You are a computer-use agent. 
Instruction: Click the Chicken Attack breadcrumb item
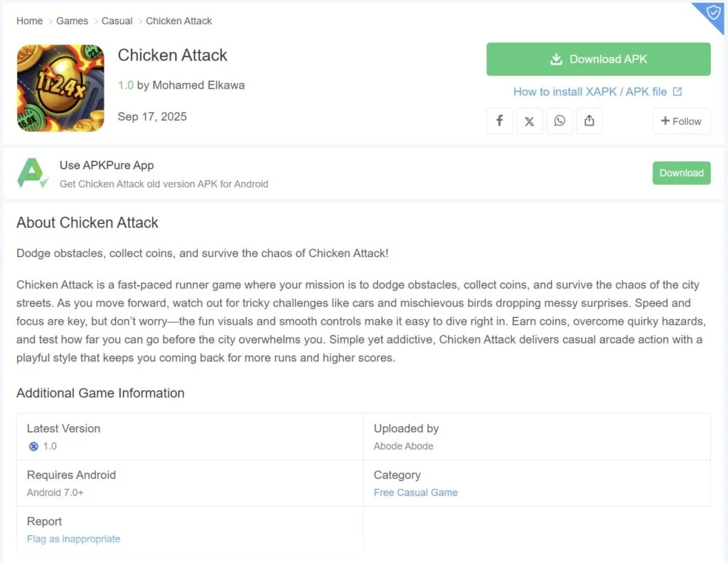(x=179, y=21)
